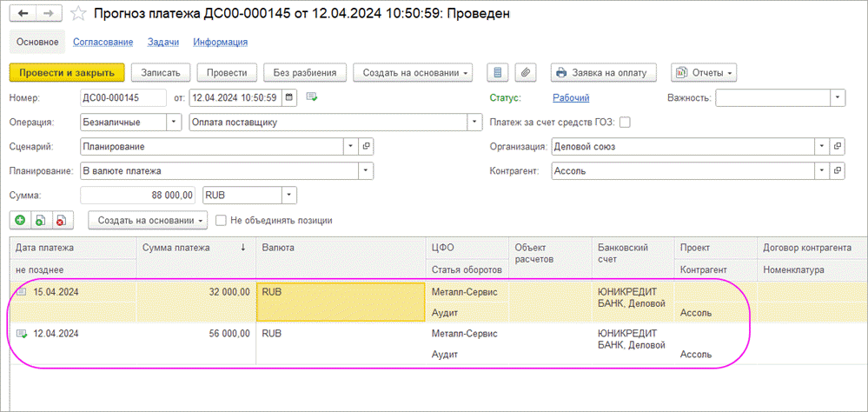
Task: Switch to the Согласование tab
Action: (103, 42)
